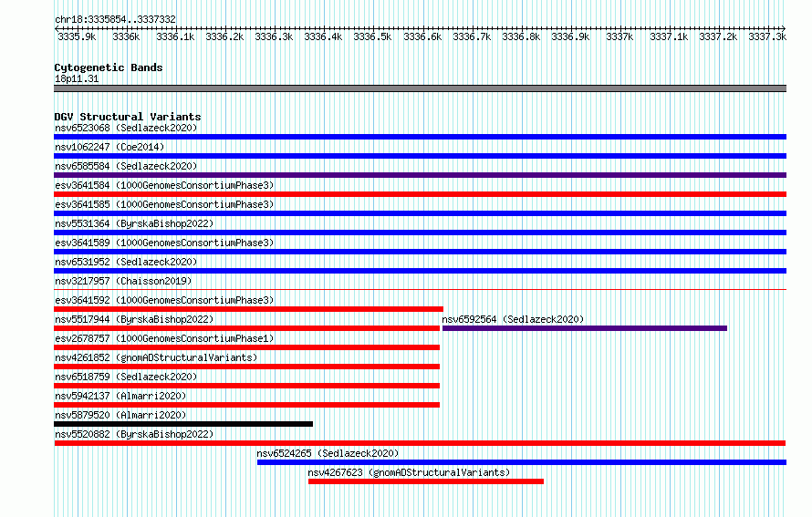The height and width of the screenshot is (517, 812).
Task: Click the 3335.9k ruler tick label
Action: 77,36
